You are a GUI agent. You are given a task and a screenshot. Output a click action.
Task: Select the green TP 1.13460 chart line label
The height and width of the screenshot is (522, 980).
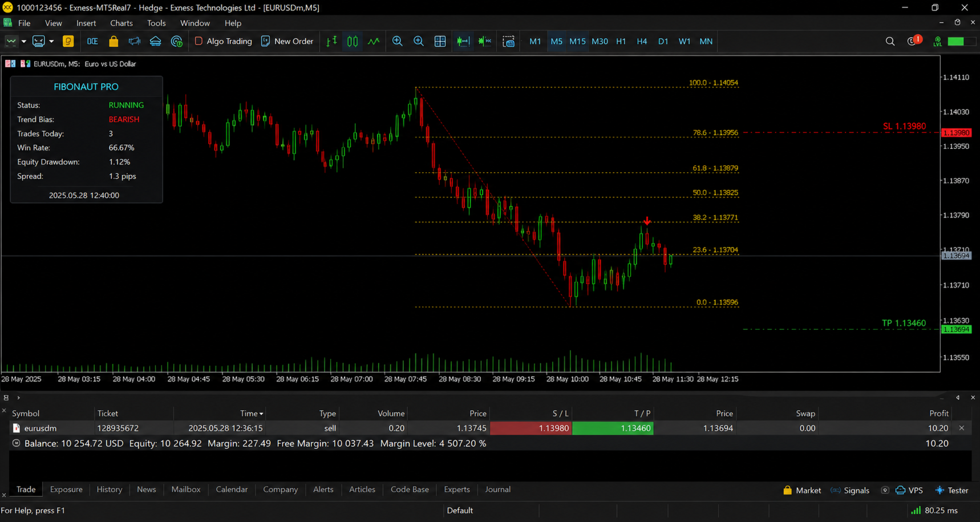point(904,323)
